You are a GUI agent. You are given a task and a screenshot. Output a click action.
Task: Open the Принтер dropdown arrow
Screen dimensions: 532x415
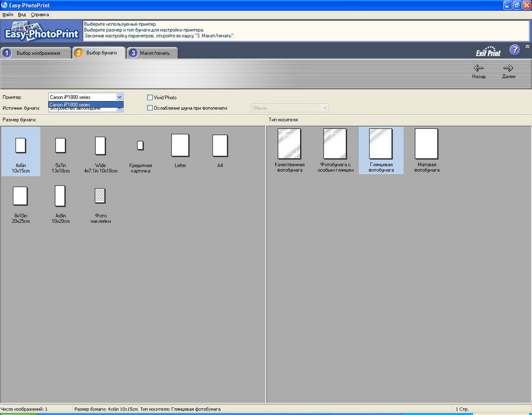(x=119, y=97)
